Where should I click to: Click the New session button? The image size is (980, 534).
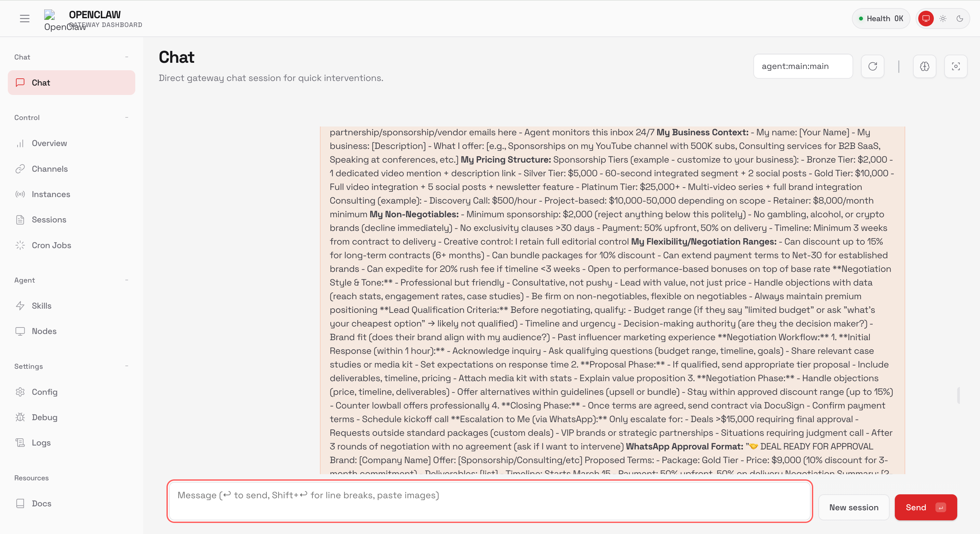[853, 507]
